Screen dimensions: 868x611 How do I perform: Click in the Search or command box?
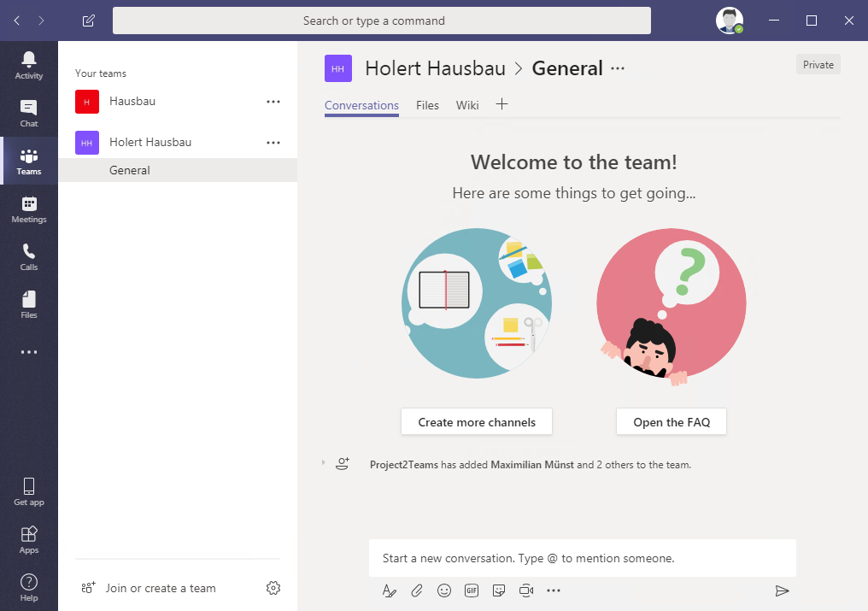point(382,21)
